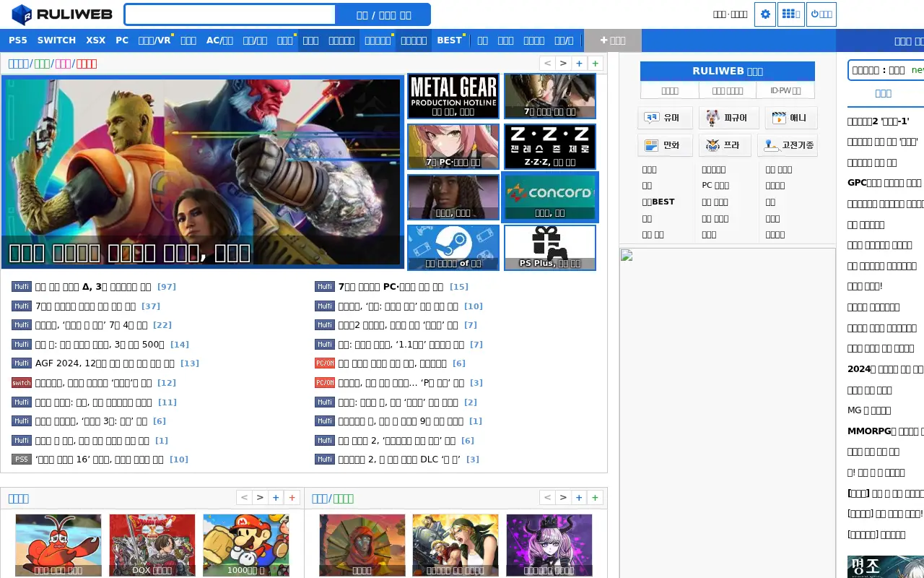This screenshot has width=924, height=578.
Task: Select the BEST tab in the navigation bar
Action: coord(449,40)
